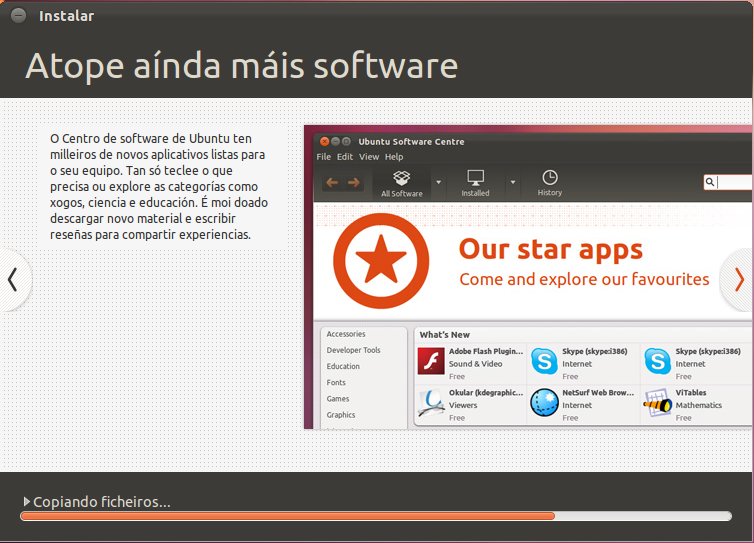Select the Accessories category

(x=346, y=334)
